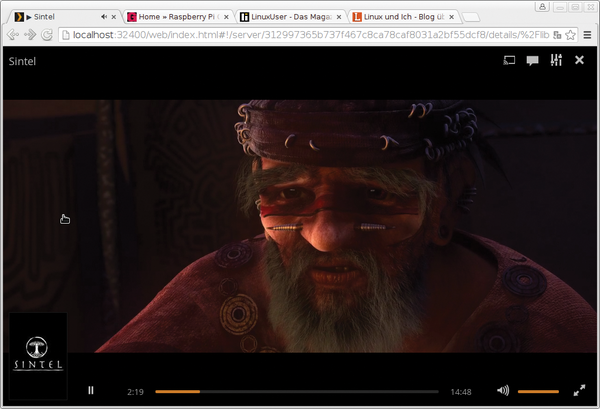Close the LinuxUser tab
The image size is (600, 409).
339,17
